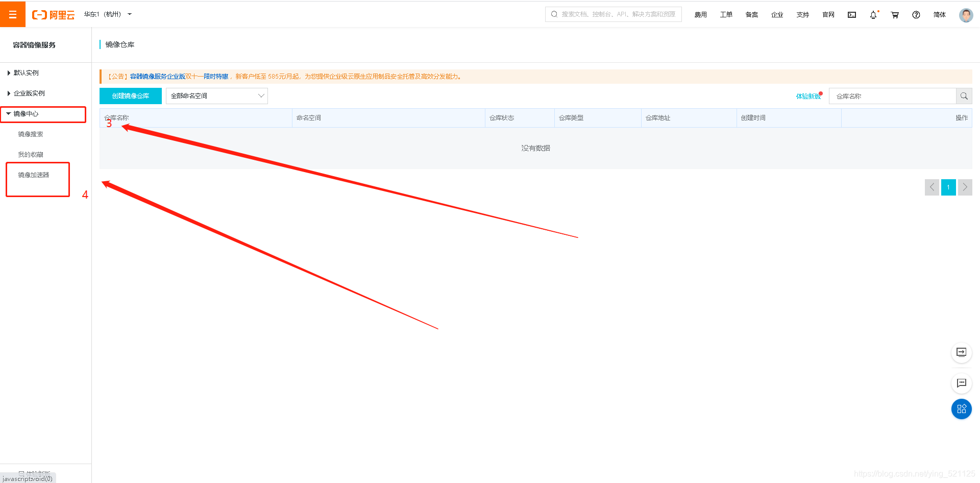
Task: Click the 容器镜像服务 sidebar title
Action: [x=34, y=45]
